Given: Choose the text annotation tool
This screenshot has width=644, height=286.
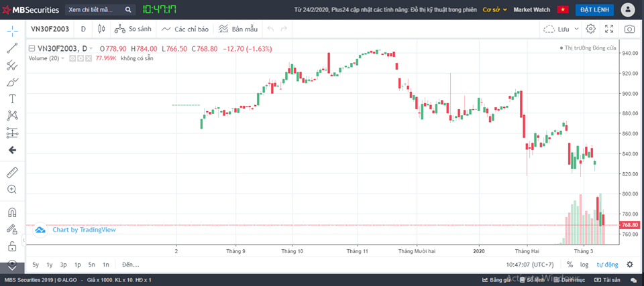Looking at the screenshot, I should tap(12, 98).
